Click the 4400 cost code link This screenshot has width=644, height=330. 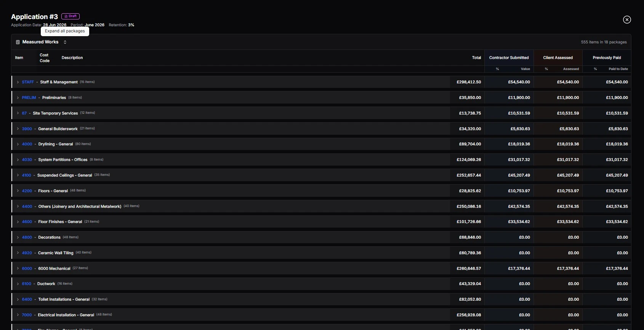(x=27, y=207)
